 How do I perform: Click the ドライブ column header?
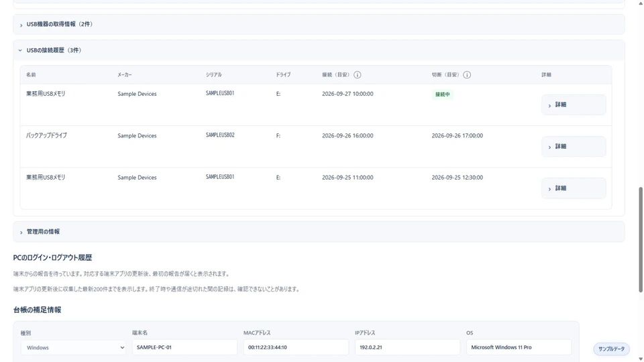click(x=283, y=74)
